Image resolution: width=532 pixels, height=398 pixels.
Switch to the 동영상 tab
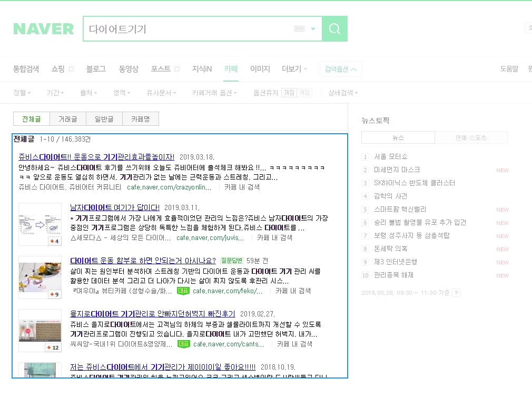[x=129, y=69]
